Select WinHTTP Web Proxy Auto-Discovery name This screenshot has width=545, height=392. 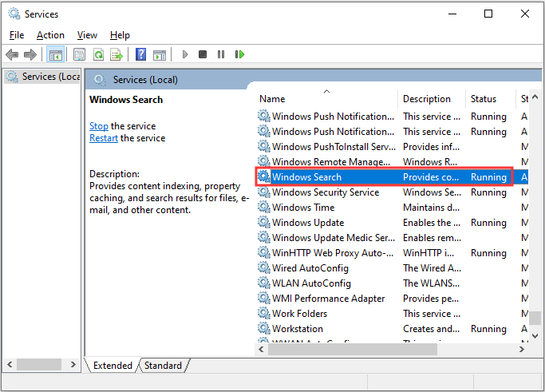(332, 253)
